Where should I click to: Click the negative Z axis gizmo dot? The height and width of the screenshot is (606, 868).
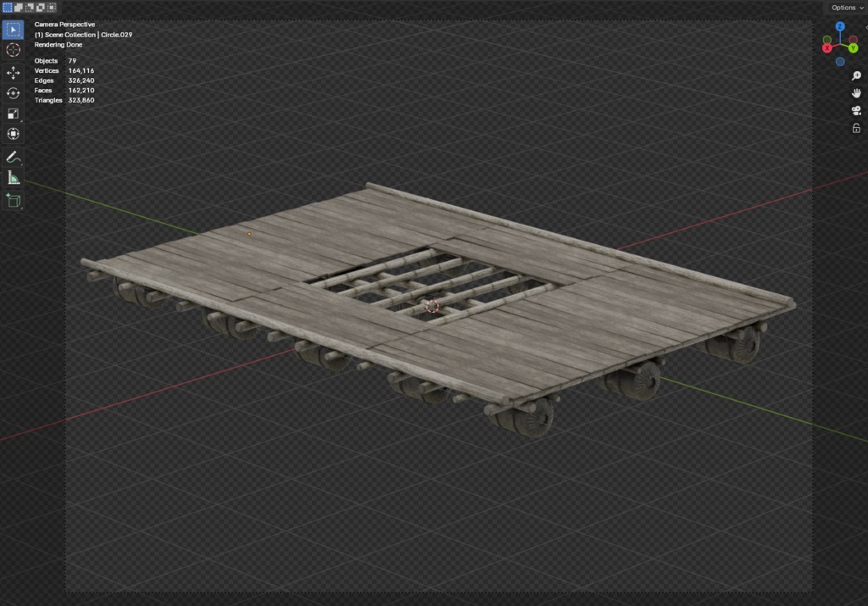pyautogui.click(x=840, y=62)
